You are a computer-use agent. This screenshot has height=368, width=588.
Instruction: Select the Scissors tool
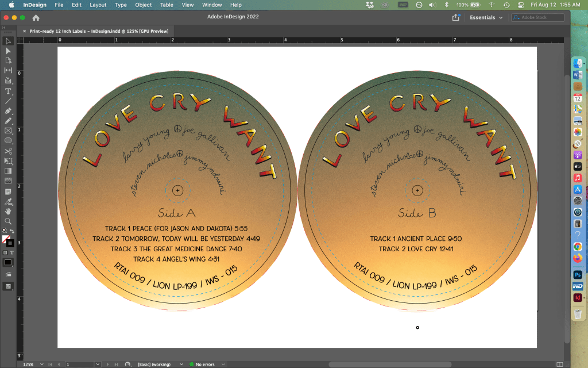(8, 151)
